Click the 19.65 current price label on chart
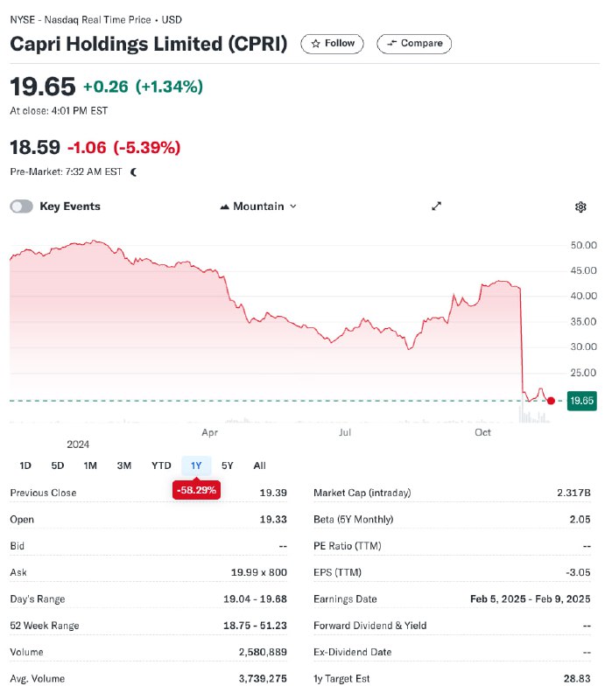This screenshot has height=700, width=612. pos(581,401)
